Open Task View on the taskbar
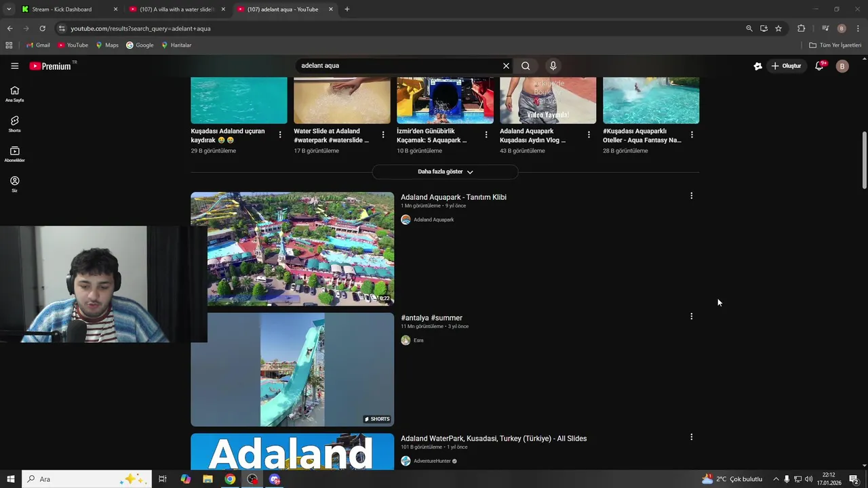Screen dimensions: 868x488 pyautogui.click(x=162, y=479)
